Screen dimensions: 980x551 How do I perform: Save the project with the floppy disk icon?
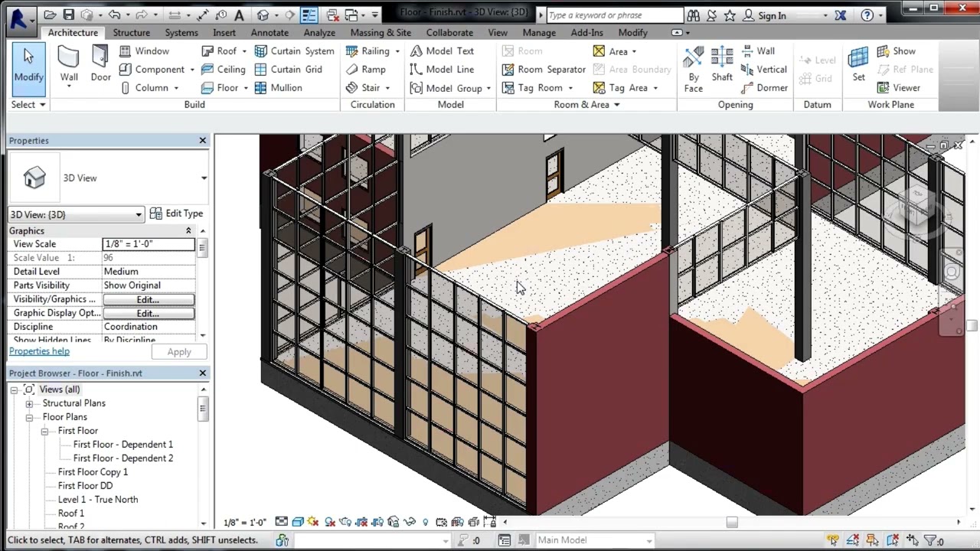tap(68, 15)
